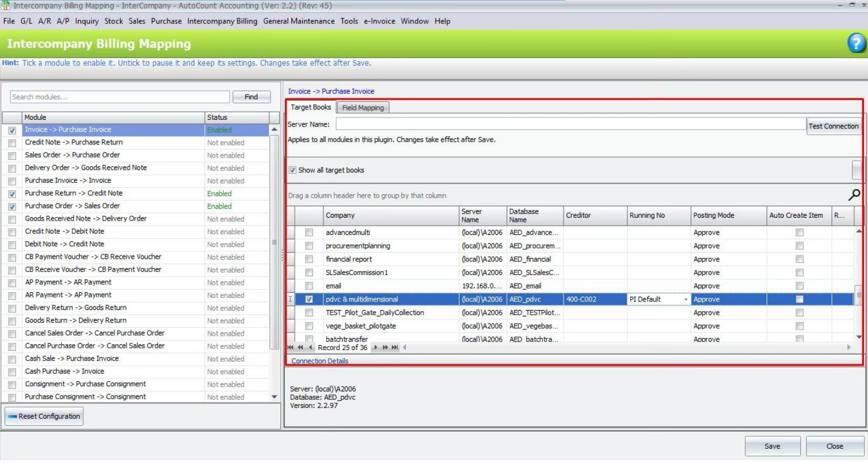
Task: Tick the checkbox for the email company row
Action: tap(309, 286)
